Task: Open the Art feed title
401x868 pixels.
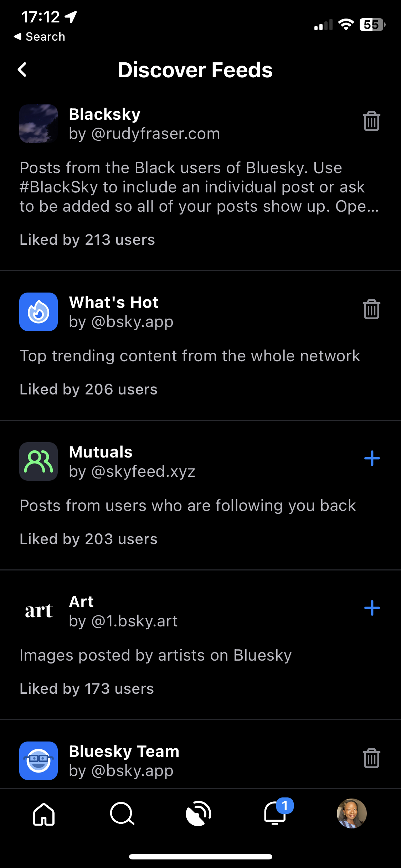Action: point(81,602)
